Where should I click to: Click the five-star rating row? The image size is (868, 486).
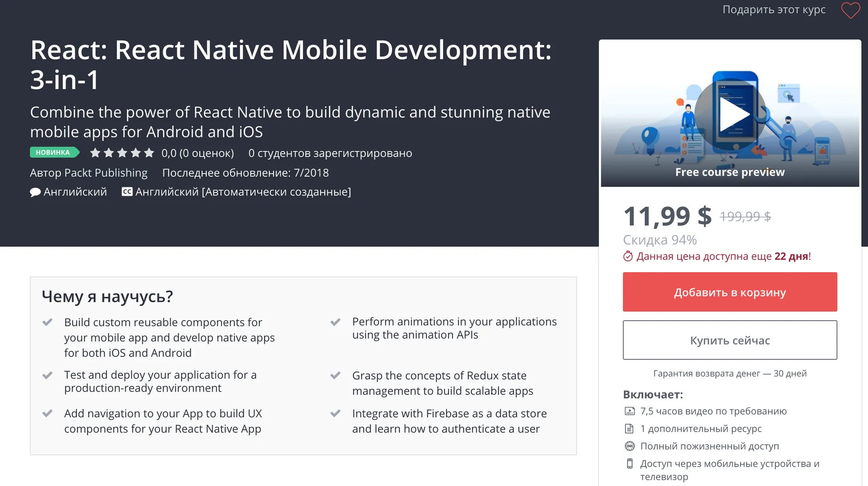(122, 153)
